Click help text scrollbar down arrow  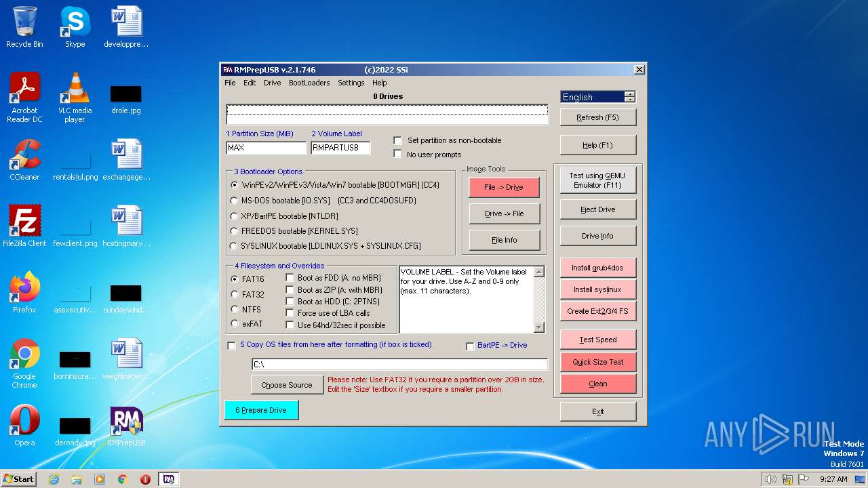pyautogui.click(x=539, y=327)
